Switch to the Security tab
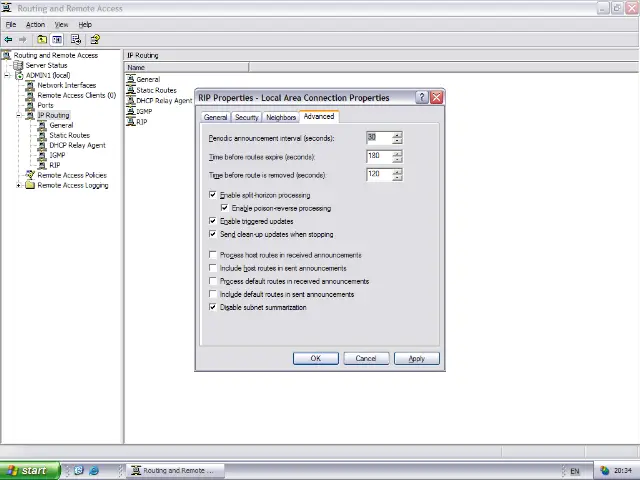The height and width of the screenshot is (480, 640). click(x=247, y=117)
